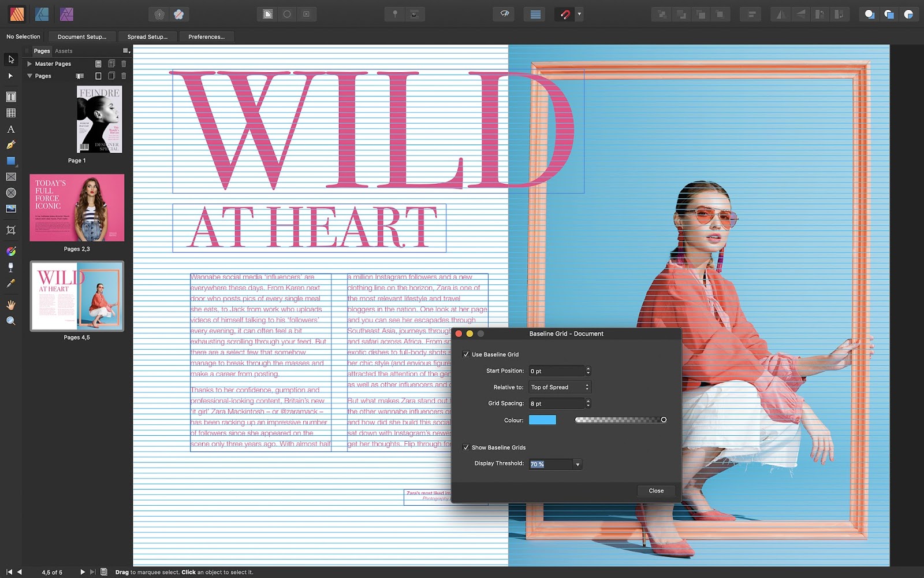This screenshot has height=578, width=924.
Task: Click the snapping magnet icon
Action: point(565,14)
